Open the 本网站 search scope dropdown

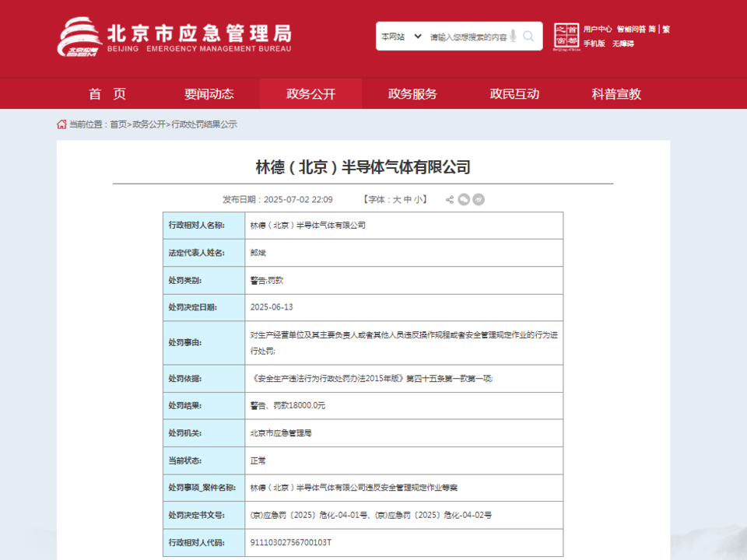pos(402,37)
